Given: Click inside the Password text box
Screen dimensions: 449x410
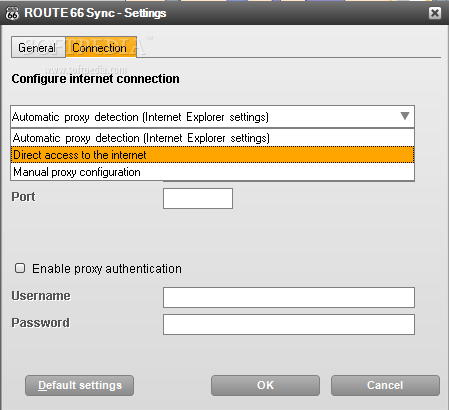Looking at the screenshot, I should tap(289, 324).
